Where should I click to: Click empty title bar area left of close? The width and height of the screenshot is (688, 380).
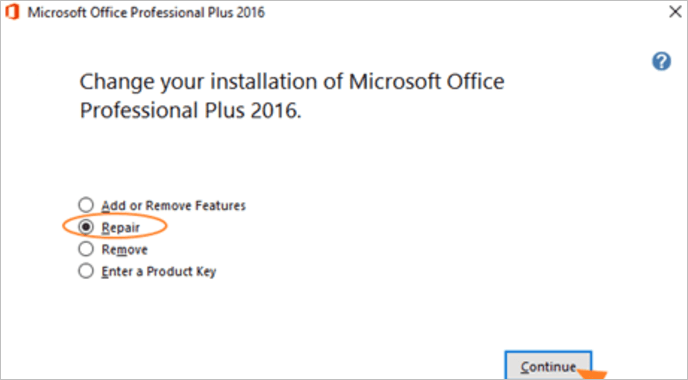click(x=465, y=12)
